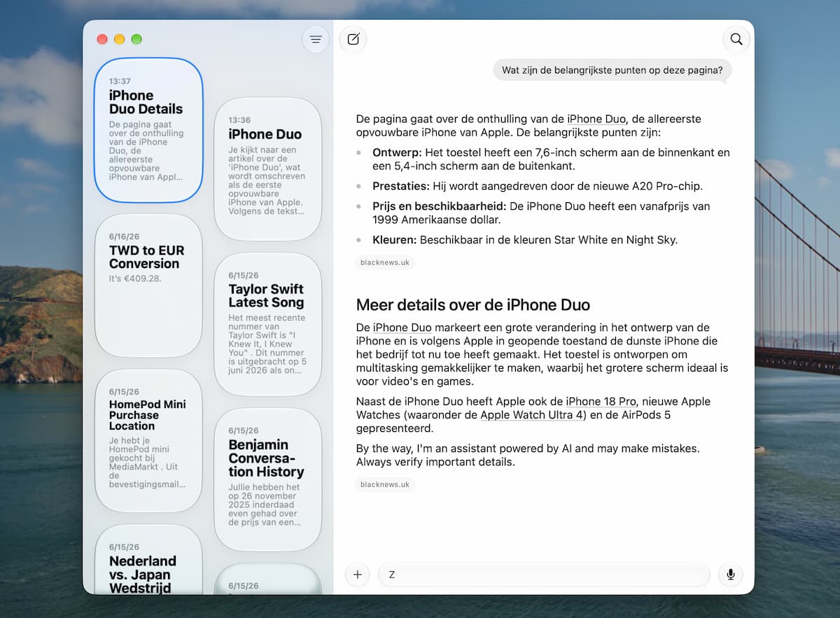Open the conversation filter menu icon

pos(316,39)
